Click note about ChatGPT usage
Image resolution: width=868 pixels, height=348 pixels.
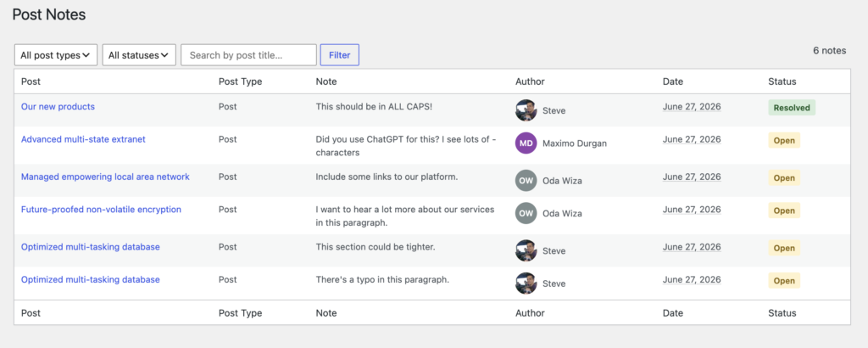(x=404, y=146)
